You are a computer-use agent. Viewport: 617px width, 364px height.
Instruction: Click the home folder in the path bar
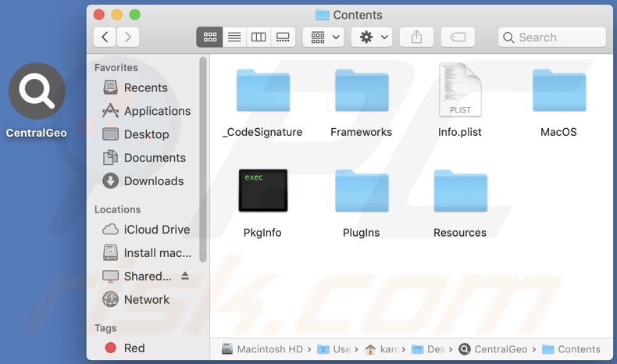[382, 349]
